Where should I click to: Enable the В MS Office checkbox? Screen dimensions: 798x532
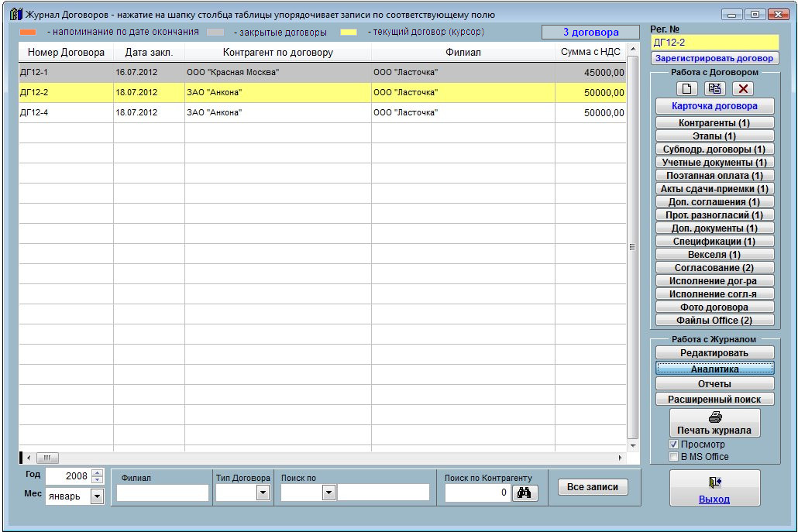point(673,457)
